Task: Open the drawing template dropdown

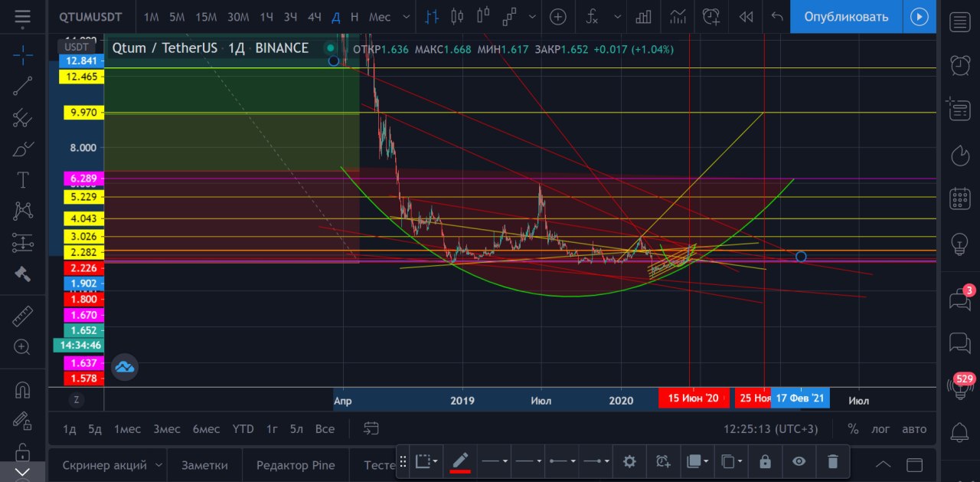Action: point(426,461)
